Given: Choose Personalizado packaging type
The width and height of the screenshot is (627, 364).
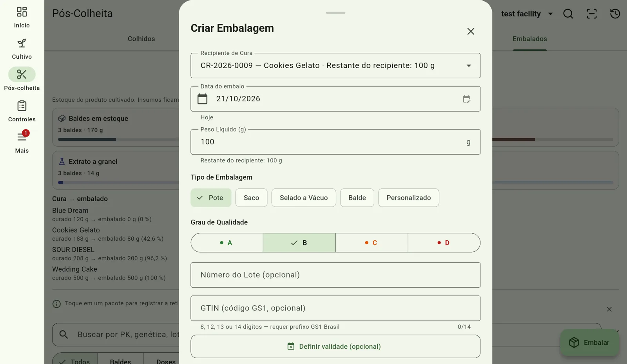Looking at the screenshot, I should [409, 198].
